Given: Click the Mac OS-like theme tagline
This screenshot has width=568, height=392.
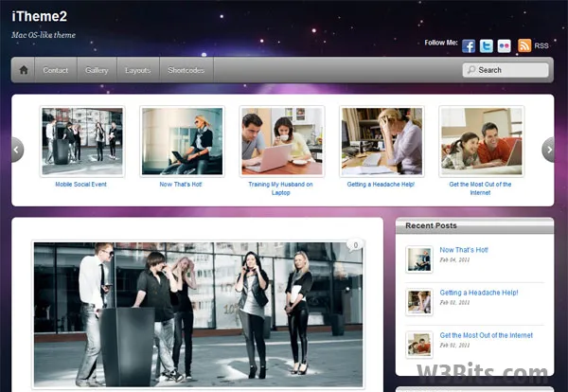Looking at the screenshot, I should click(x=44, y=35).
